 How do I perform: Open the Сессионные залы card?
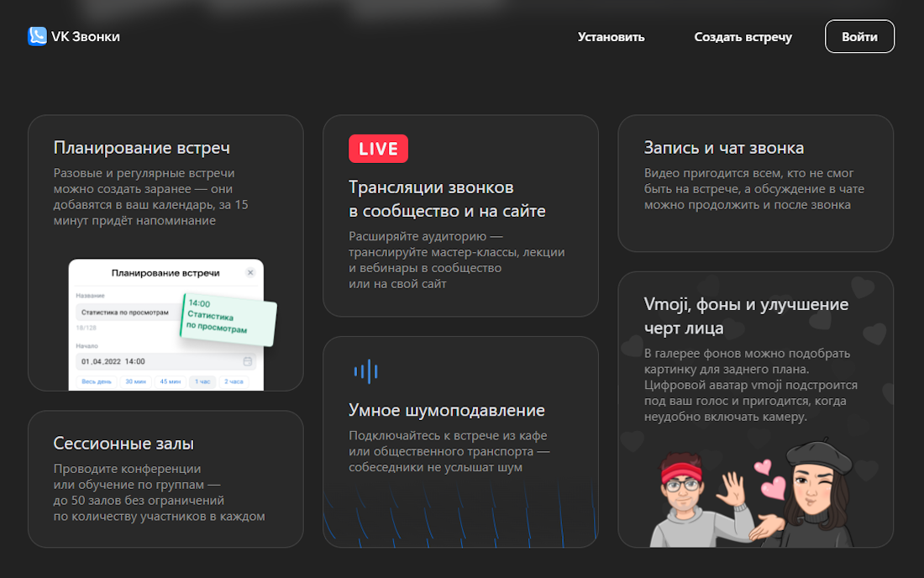coord(165,479)
